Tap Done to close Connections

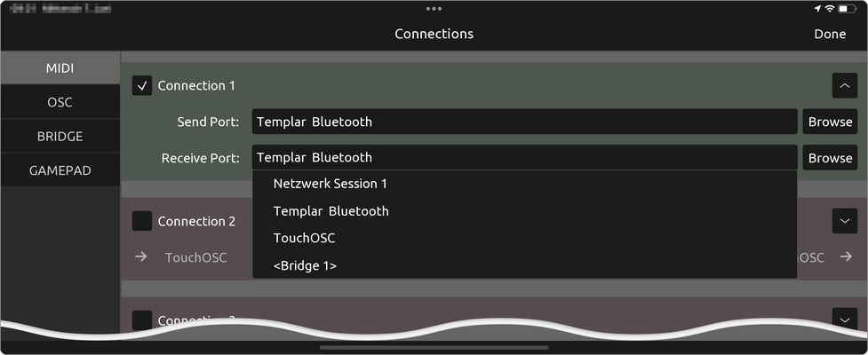coord(829,34)
